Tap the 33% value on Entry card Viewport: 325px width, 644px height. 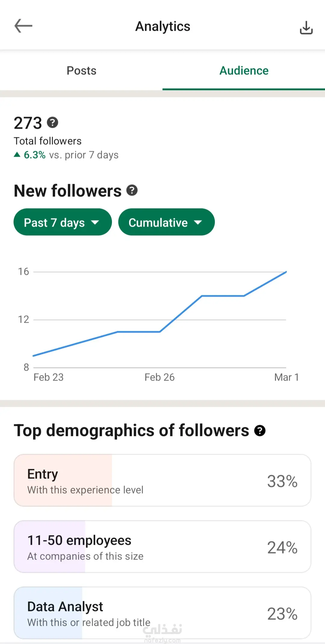tap(282, 481)
